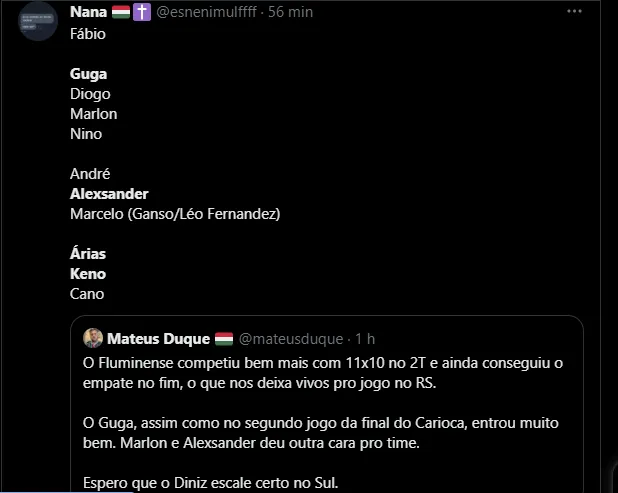Click the @mateusduque handle
This screenshot has height=493, width=618.
coord(289,338)
